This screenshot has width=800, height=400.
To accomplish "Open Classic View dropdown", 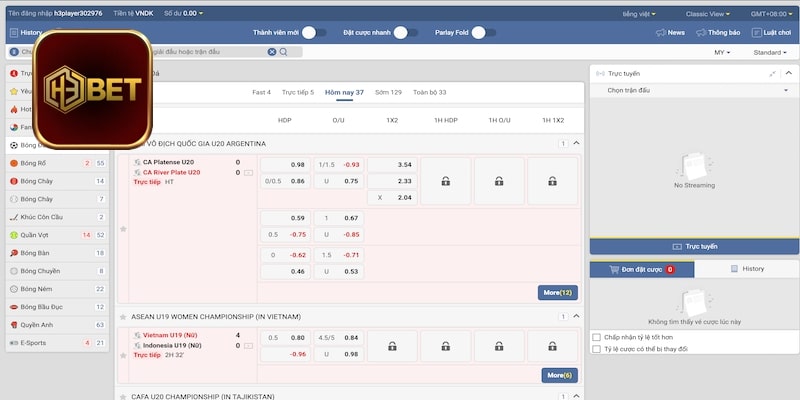I will point(708,14).
